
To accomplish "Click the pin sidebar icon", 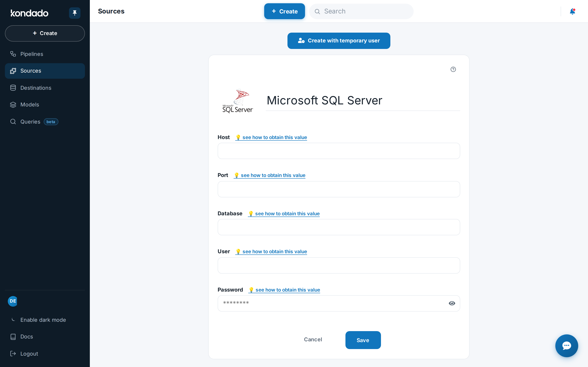I will pos(75,13).
